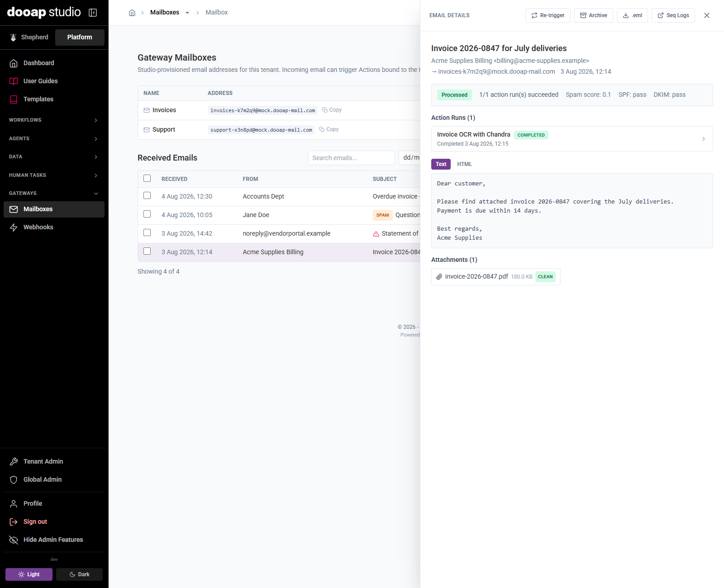
Task: Open Seq Logs external link
Action: [x=673, y=15]
